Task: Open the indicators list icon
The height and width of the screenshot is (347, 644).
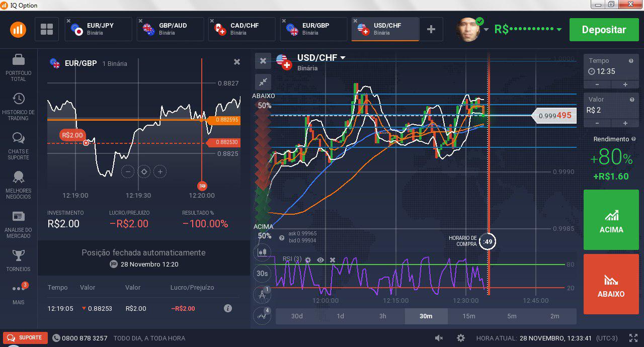Action: click(x=262, y=315)
